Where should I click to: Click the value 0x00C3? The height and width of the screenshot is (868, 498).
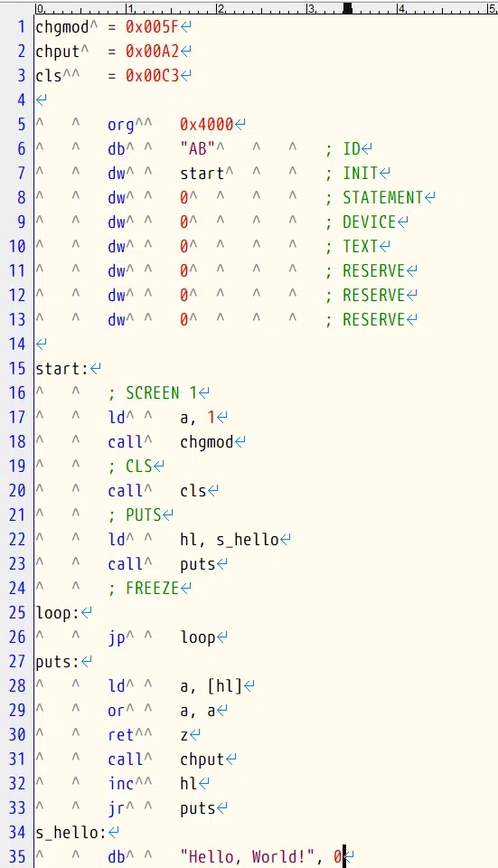tap(152, 75)
